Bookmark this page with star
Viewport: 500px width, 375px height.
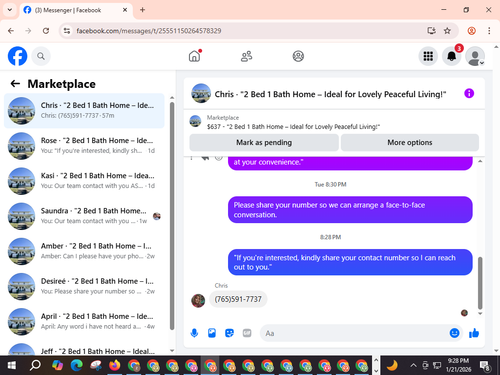447,31
